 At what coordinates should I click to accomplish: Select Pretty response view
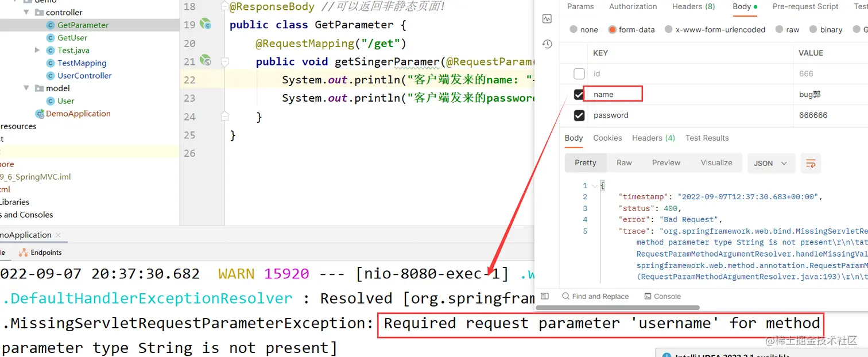pos(586,163)
